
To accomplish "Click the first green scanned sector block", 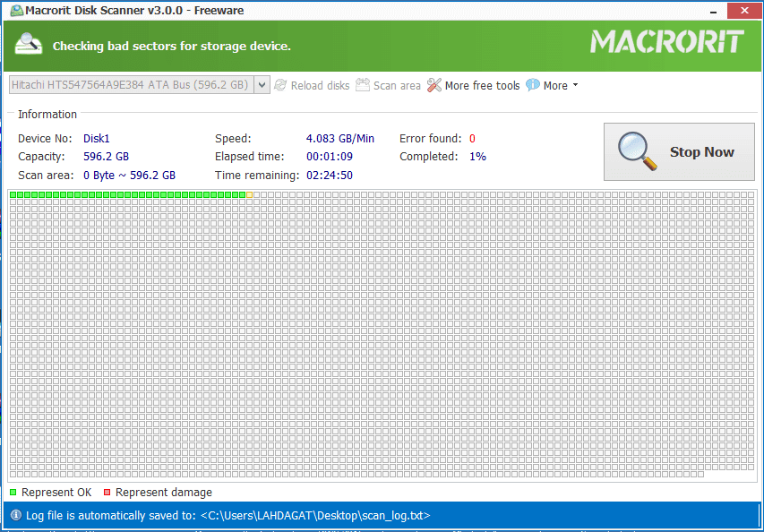I will tap(13, 195).
